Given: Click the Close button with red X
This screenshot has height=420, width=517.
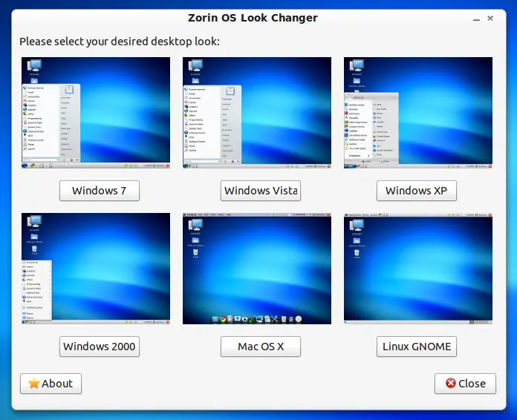Looking at the screenshot, I should (465, 384).
